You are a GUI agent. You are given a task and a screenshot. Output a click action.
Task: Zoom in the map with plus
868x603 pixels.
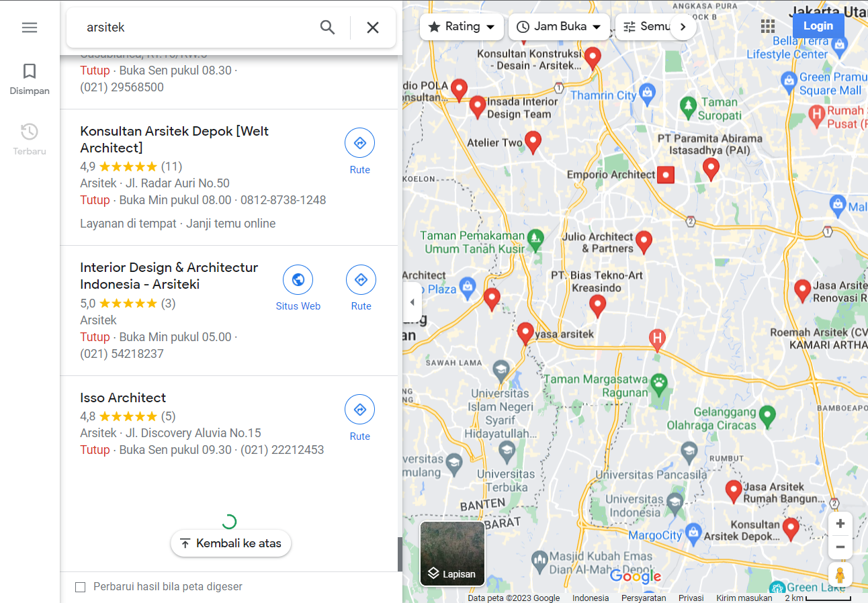pos(840,524)
